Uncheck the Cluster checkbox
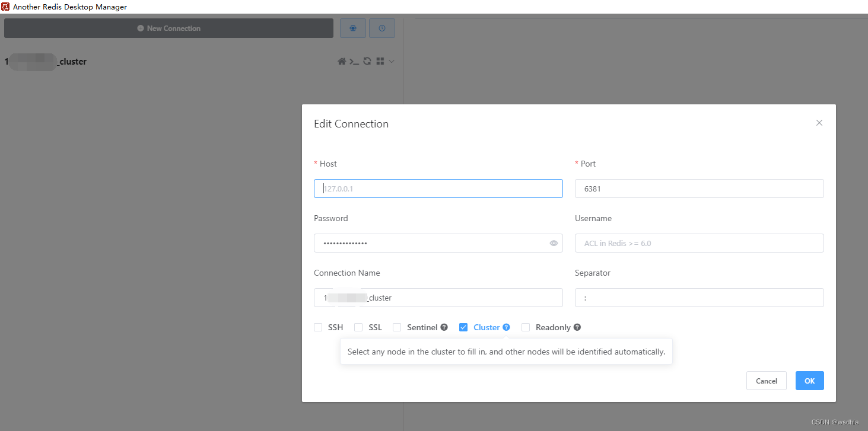Screen dimensions: 868x431 (x=463, y=327)
